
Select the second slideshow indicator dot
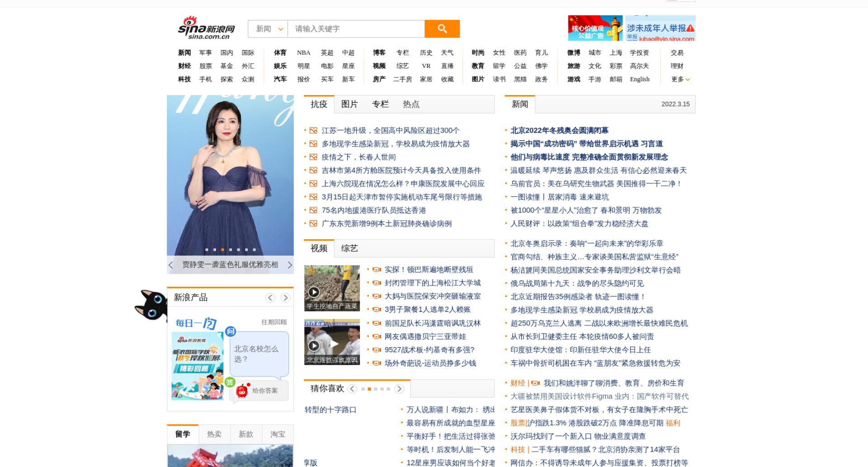point(215,250)
